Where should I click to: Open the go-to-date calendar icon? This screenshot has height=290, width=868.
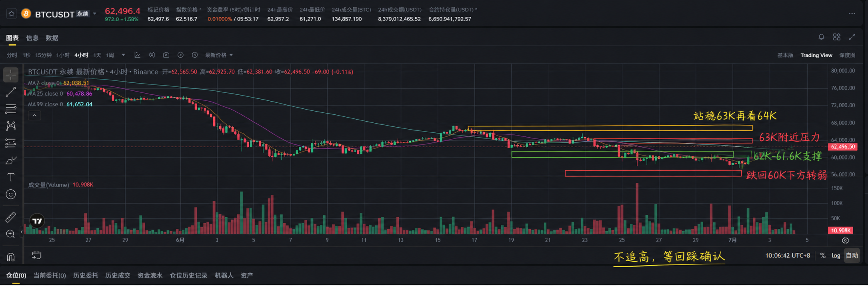(36, 255)
